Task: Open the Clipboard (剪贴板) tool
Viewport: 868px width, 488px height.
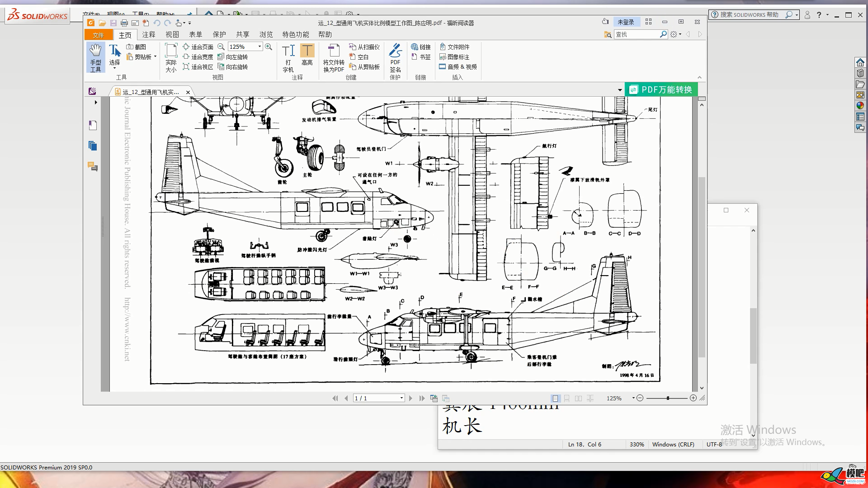Action: pyautogui.click(x=141, y=57)
